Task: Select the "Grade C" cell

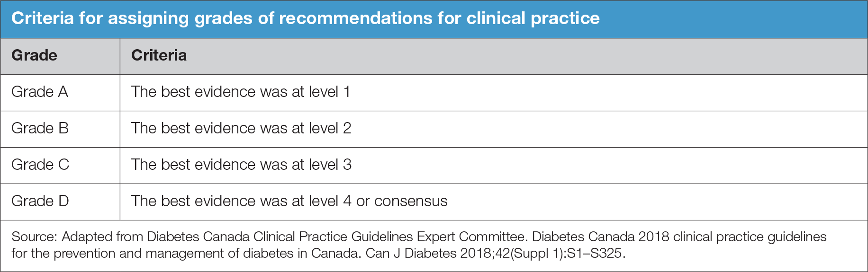Action: tap(40, 165)
